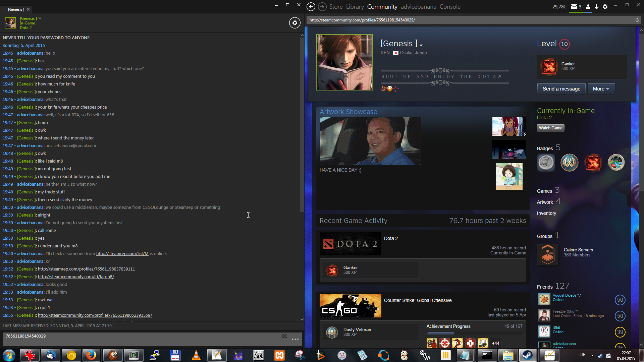Open the red-haired anime artwork thumbnail
Image resolution: width=644 pixels, height=362 pixels.
[509, 126]
